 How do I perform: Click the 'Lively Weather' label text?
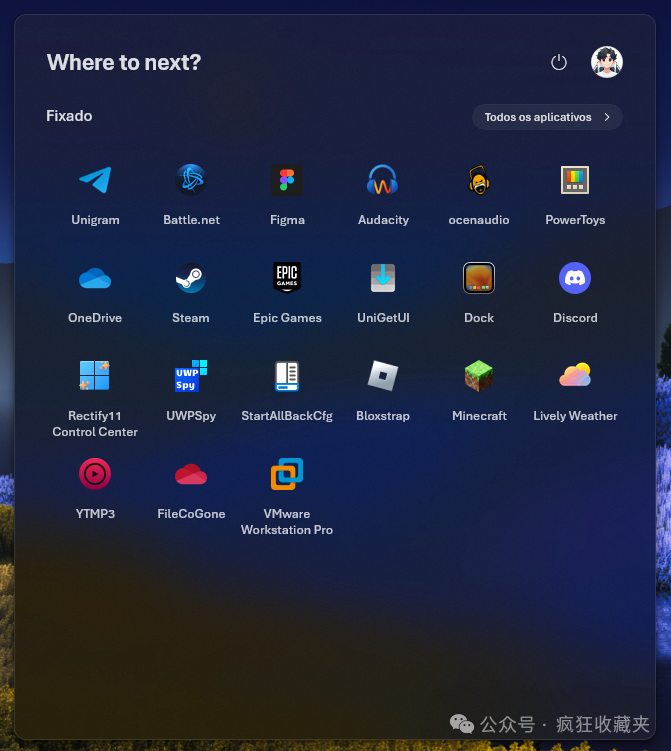(x=575, y=416)
